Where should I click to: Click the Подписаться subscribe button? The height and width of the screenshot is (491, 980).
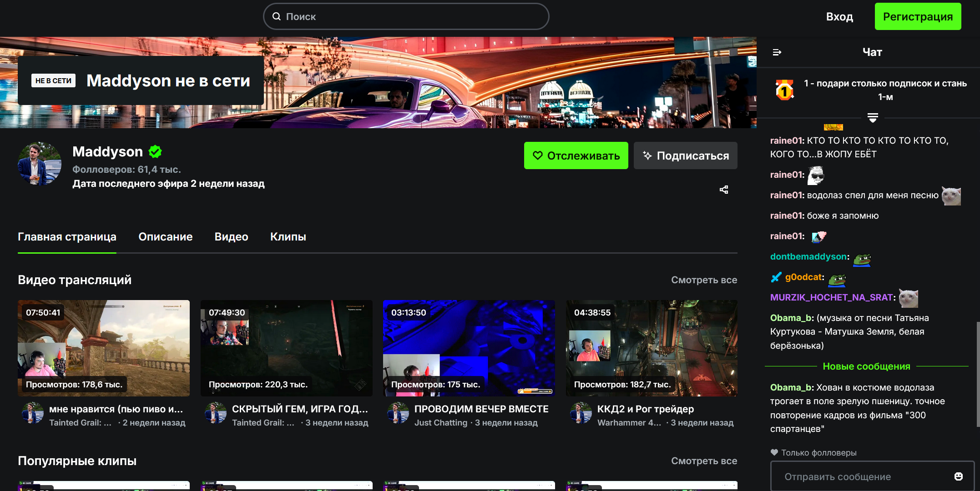point(686,155)
